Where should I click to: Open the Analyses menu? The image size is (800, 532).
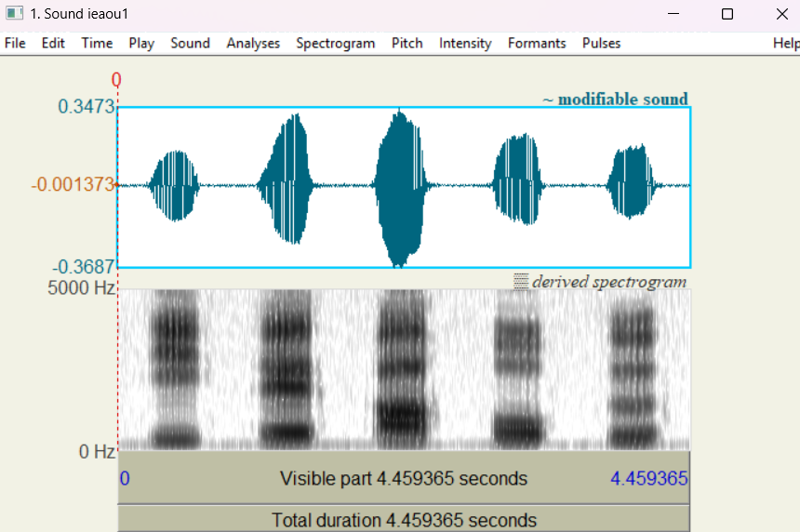click(253, 44)
